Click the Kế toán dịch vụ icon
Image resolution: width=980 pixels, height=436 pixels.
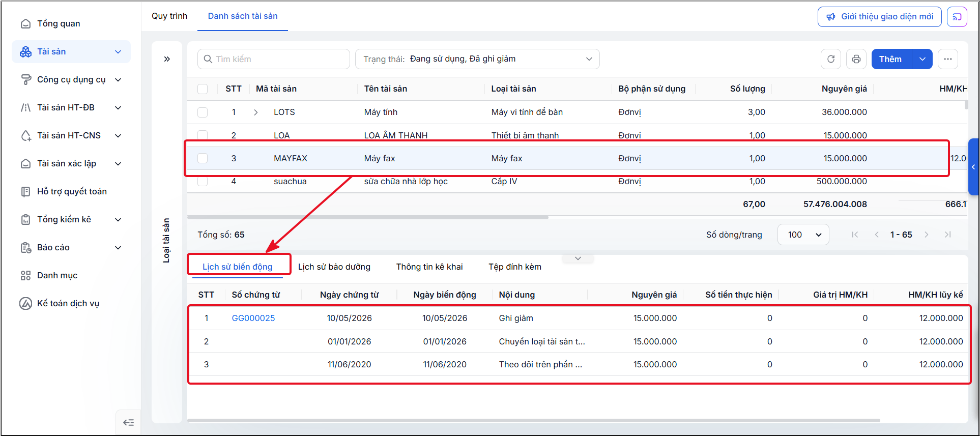pos(25,303)
